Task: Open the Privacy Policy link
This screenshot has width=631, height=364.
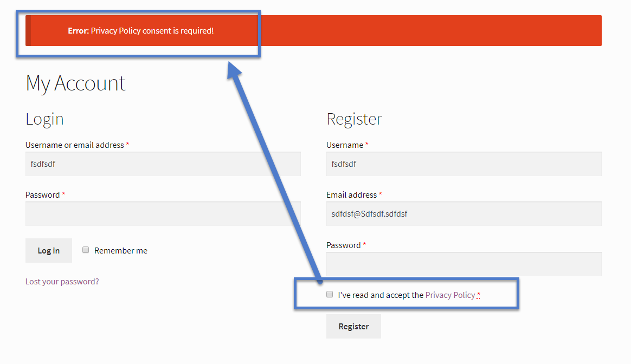Action: pyautogui.click(x=450, y=295)
